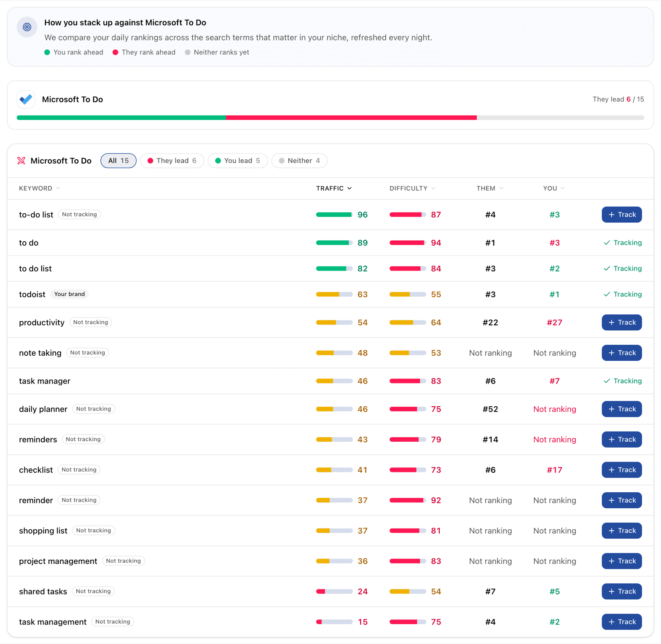The image size is (661, 644).
Task: Click the 'task manager' keyword
Action: [45, 381]
